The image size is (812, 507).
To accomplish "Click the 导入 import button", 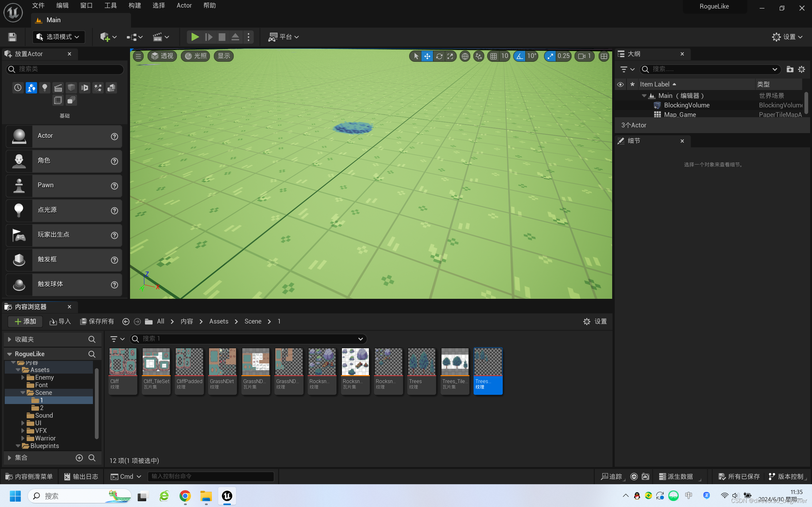I will point(60,322).
